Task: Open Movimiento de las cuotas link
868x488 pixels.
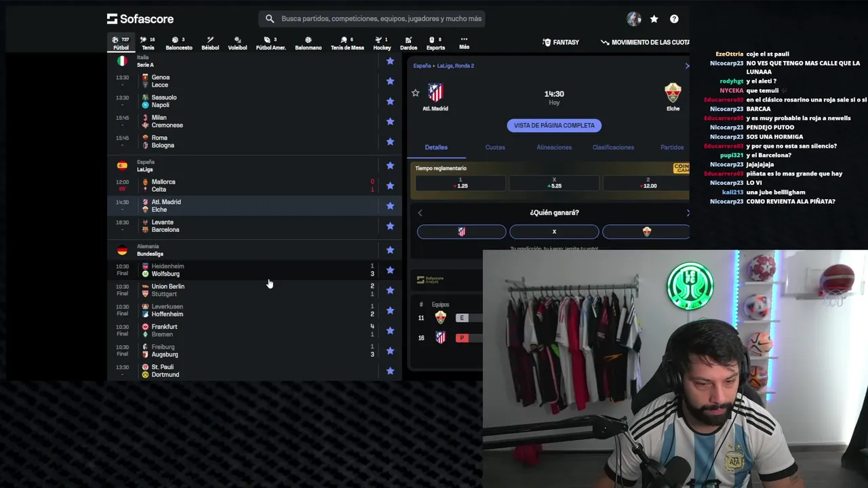Action: (x=645, y=42)
